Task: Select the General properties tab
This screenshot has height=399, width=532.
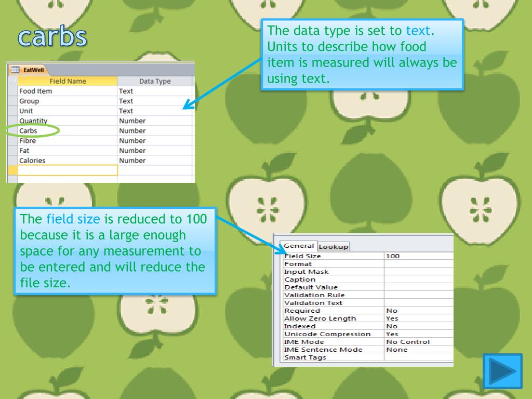Action: [x=299, y=246]
